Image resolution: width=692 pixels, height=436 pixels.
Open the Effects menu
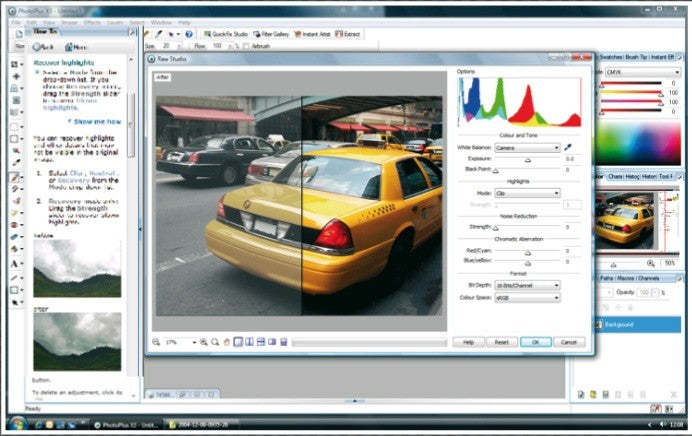(x=92, y=22)
